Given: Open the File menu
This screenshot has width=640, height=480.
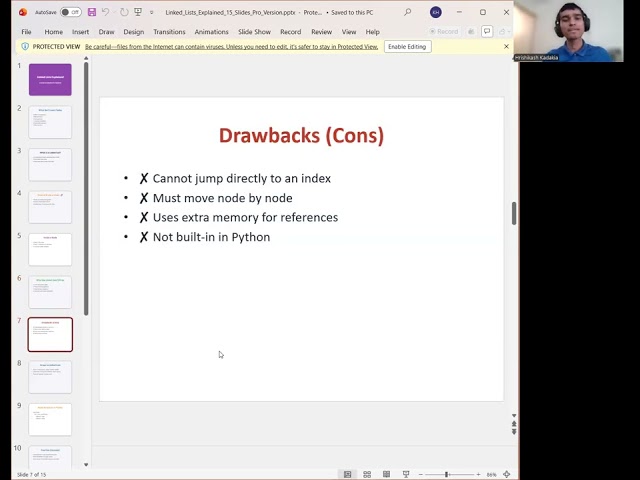Looking at the screenshot, I should tap(26, 32).
